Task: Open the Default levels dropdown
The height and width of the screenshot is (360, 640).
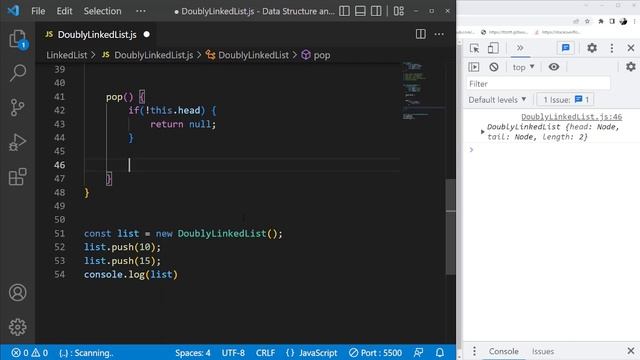Action: [x=497, y=100]
